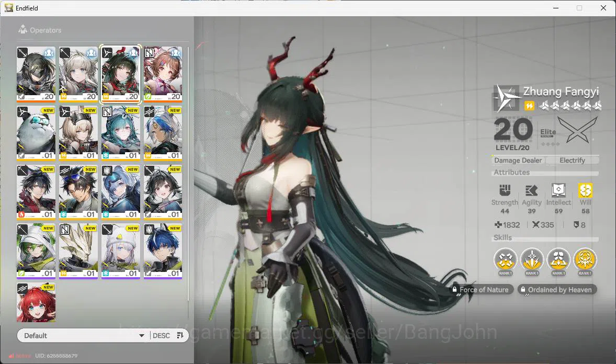Image resolution: width=616 pixels, height=364 pixels.
Task: Select the Zhuang Fangyi red-horned operator card
Action: (121, 74)
